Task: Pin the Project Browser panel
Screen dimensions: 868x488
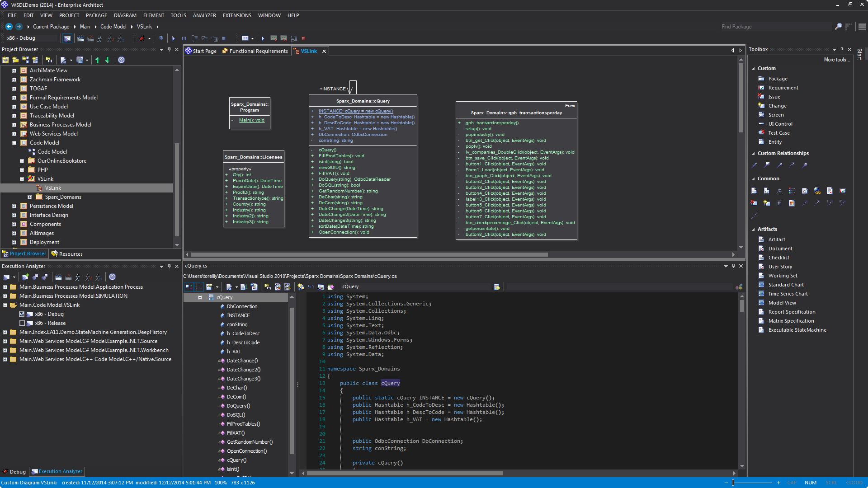Action: tap(169, 50)
